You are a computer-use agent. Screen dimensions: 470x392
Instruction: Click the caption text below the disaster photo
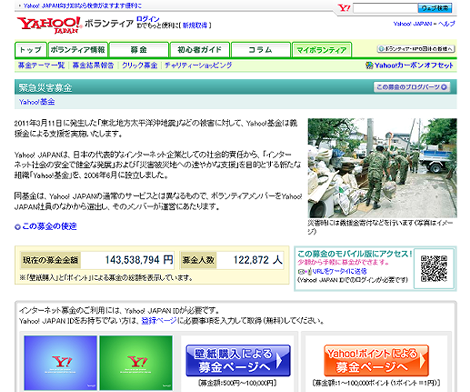(380, 227)
